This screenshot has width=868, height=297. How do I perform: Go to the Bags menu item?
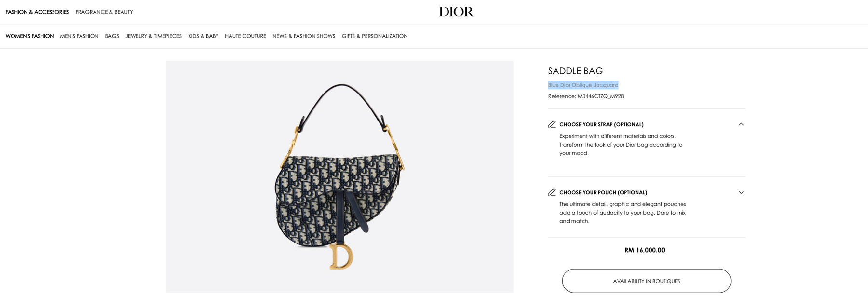(112, 36)
